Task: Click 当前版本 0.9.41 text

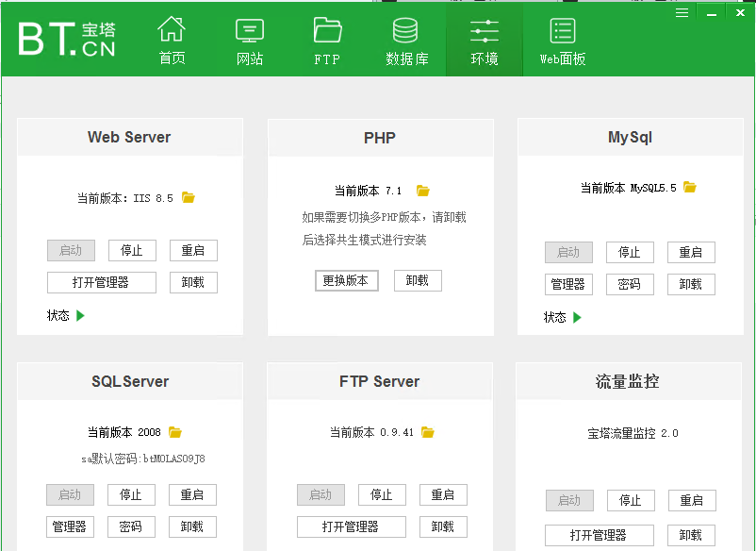Action: [x=371, y=432]
